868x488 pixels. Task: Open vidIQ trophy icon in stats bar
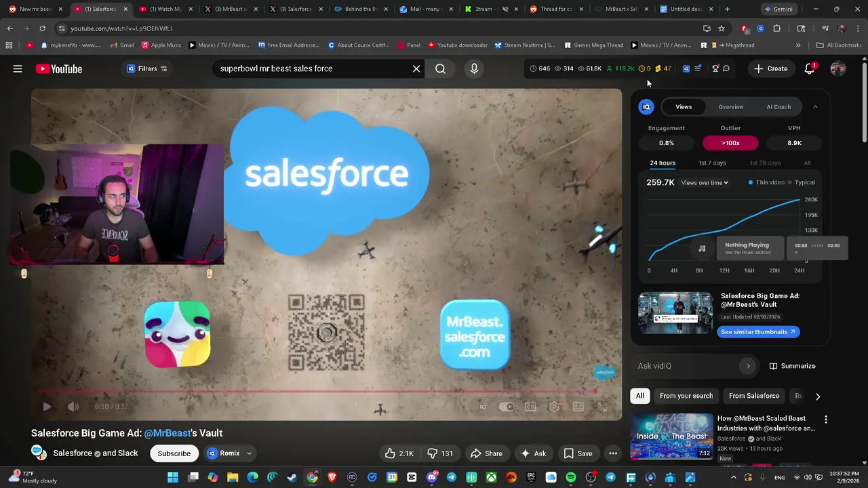[x=715, y=68]
